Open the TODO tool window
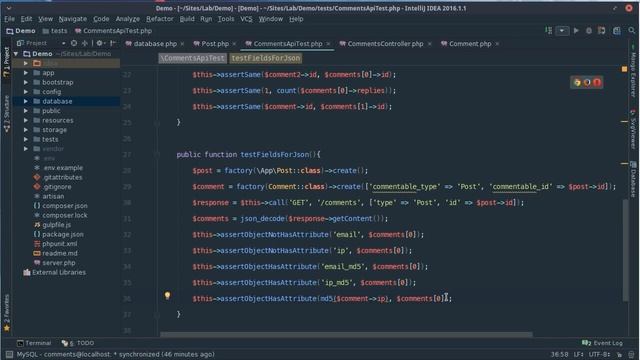Viewport: 640px width, 360px height. [78, 343]
